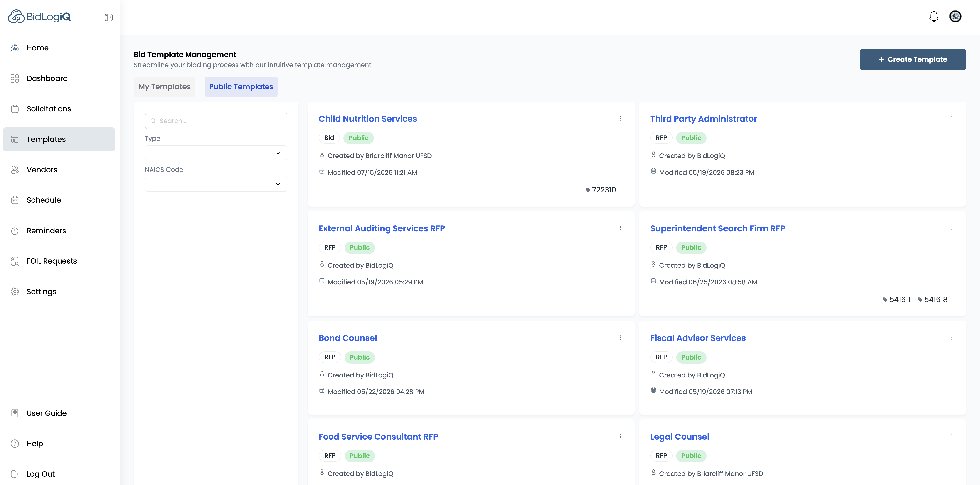The height and width of the screenshot is (485, 980).
Task: Open Bond Counsel template
Action: tap(348, 338)
